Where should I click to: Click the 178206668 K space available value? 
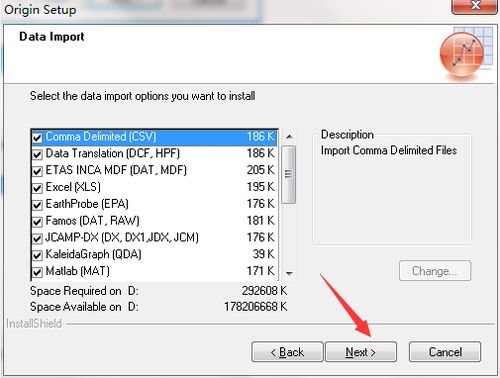[x=255, y=307]
